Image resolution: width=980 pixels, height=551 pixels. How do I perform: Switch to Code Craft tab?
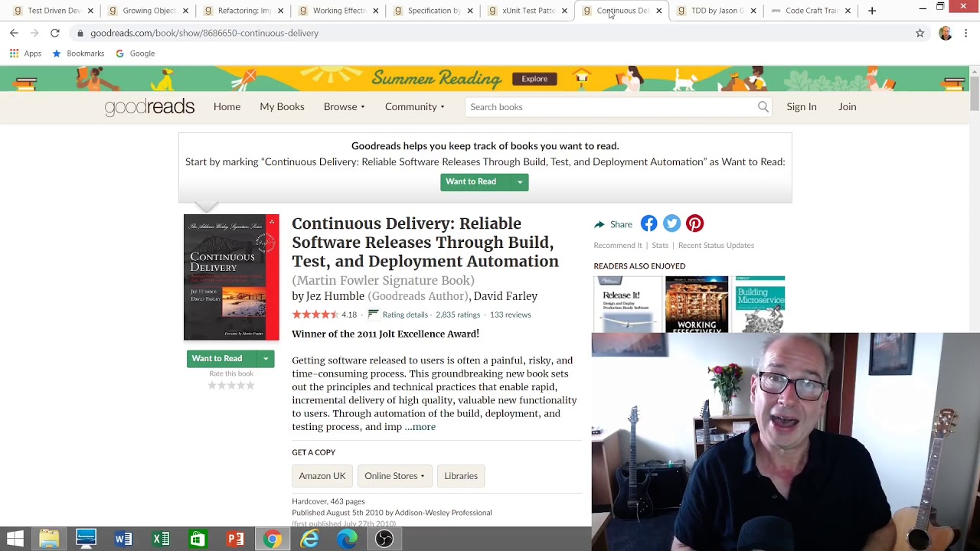coord(811,11)
